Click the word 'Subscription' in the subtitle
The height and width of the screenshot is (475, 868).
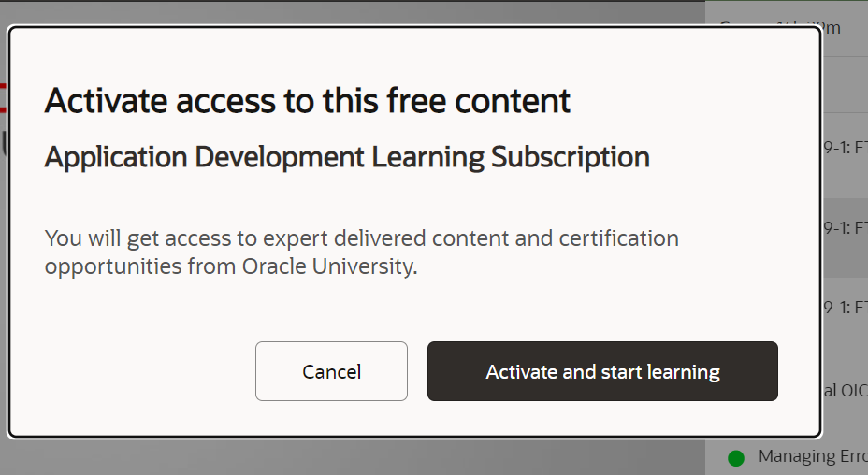point(571,157)
